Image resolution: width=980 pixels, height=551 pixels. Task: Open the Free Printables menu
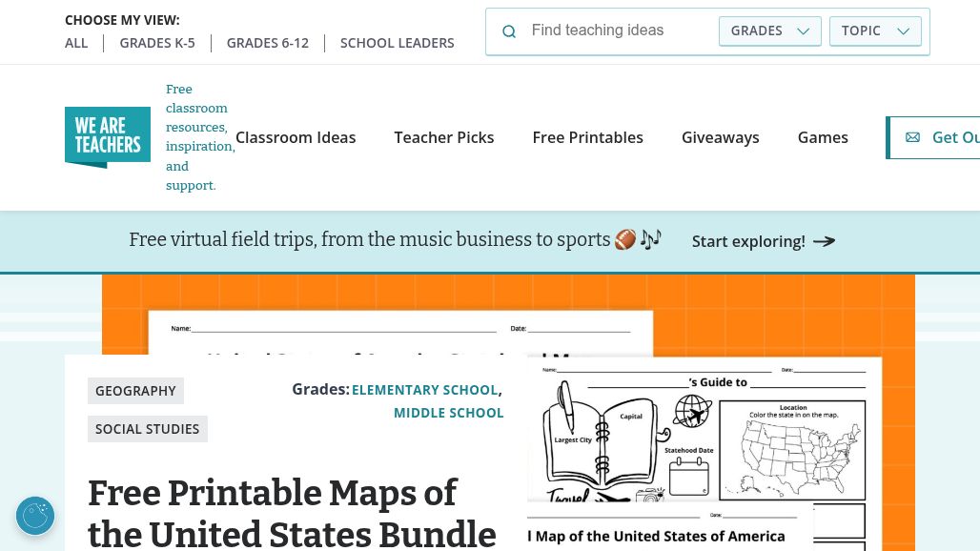tap(588, 137)
